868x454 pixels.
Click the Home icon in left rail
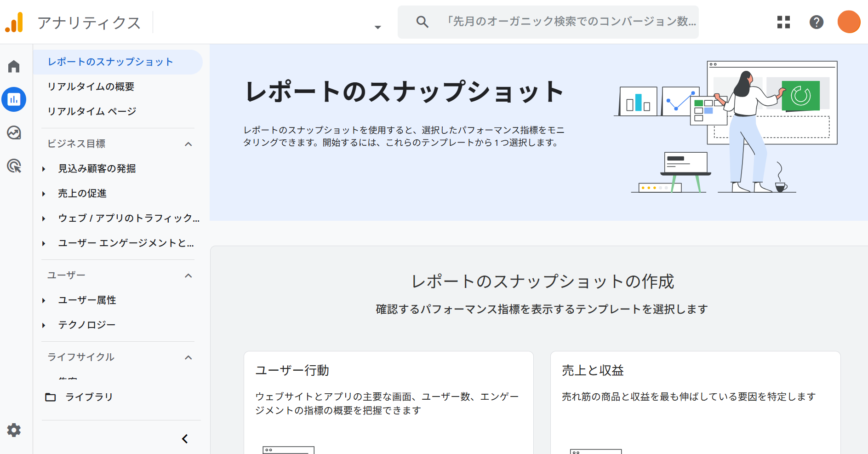coord(14,67)
